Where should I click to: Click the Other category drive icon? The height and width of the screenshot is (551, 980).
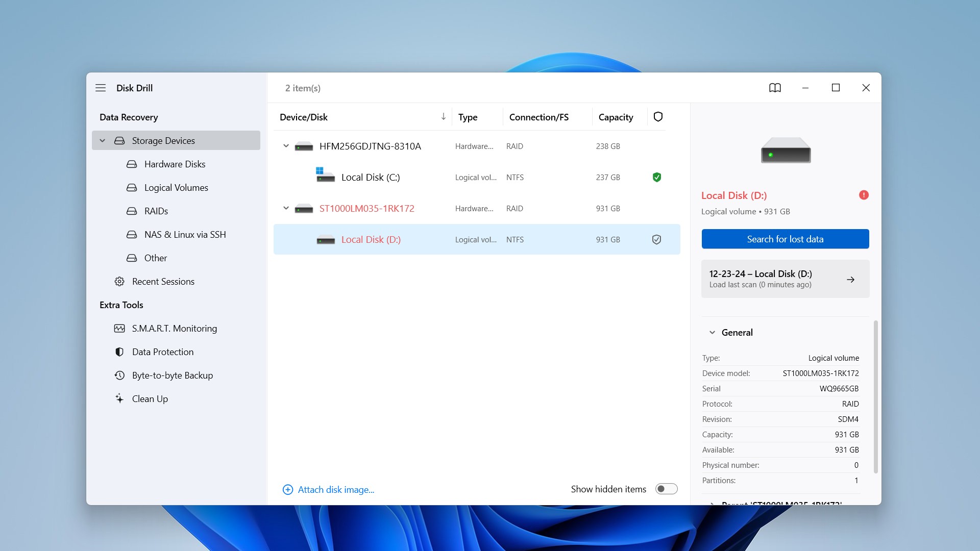[x=132, y=258]
